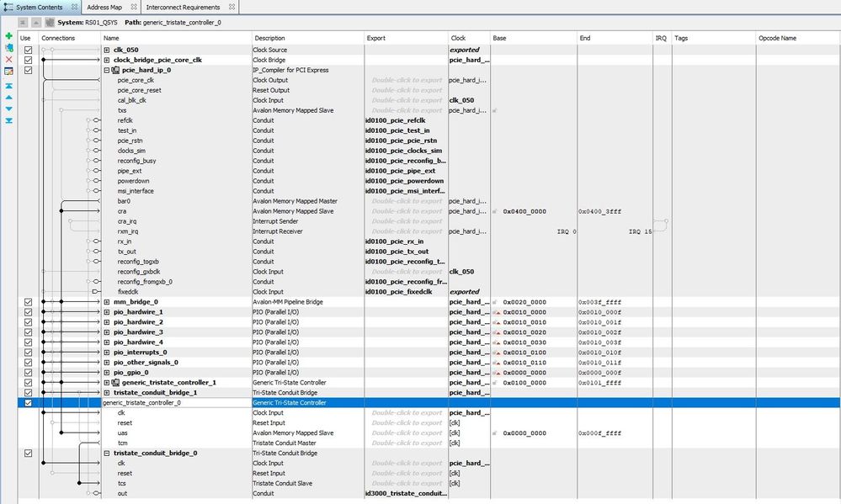This screenshot has height=504, width=841.
Task: Click the Base column header
Action: [500, 38]
